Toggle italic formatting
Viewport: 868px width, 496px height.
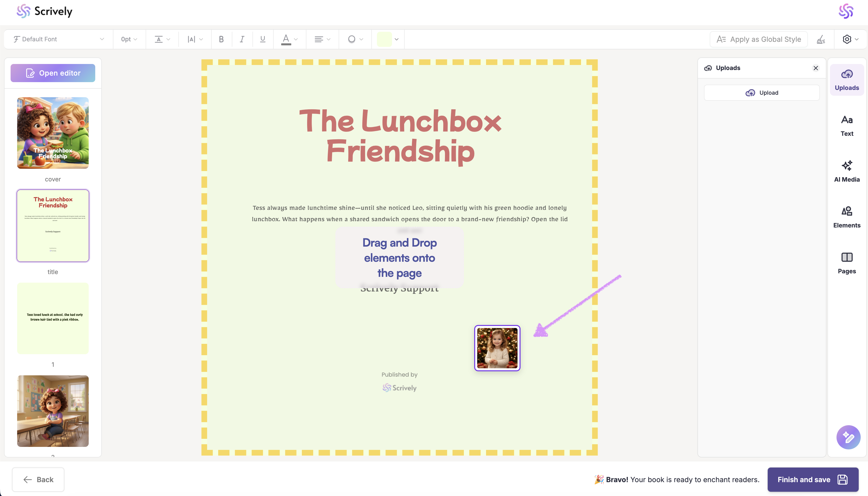pyautogui.click(x=242, y=39)
